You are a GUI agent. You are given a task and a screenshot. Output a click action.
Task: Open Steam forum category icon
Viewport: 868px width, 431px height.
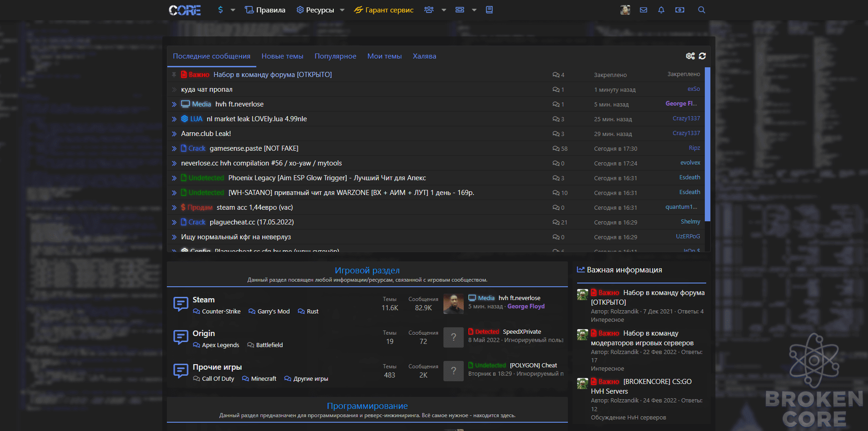(x=181, y=304)
